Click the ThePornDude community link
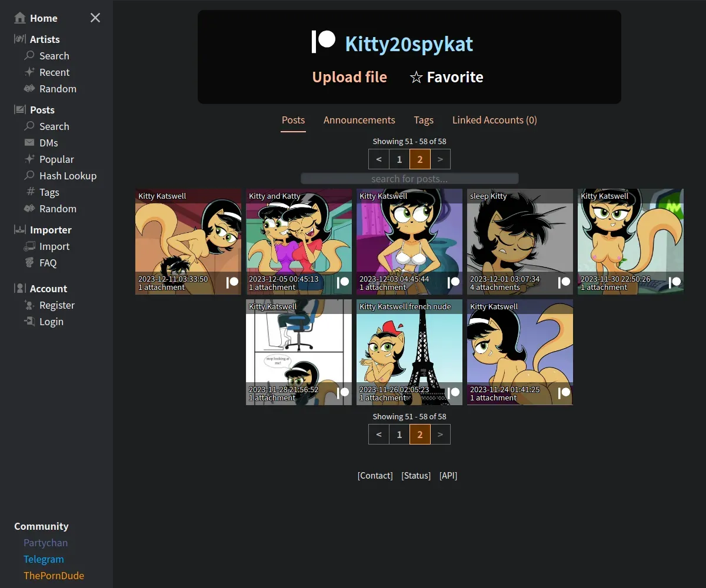 pyautogui.click(x=54, y=576)
